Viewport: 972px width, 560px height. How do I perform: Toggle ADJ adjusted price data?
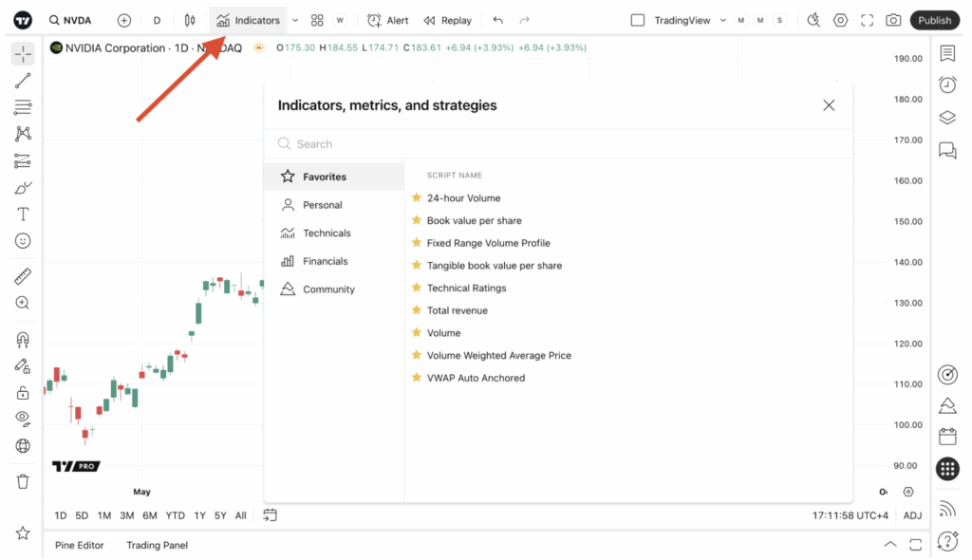pos(912,514)
